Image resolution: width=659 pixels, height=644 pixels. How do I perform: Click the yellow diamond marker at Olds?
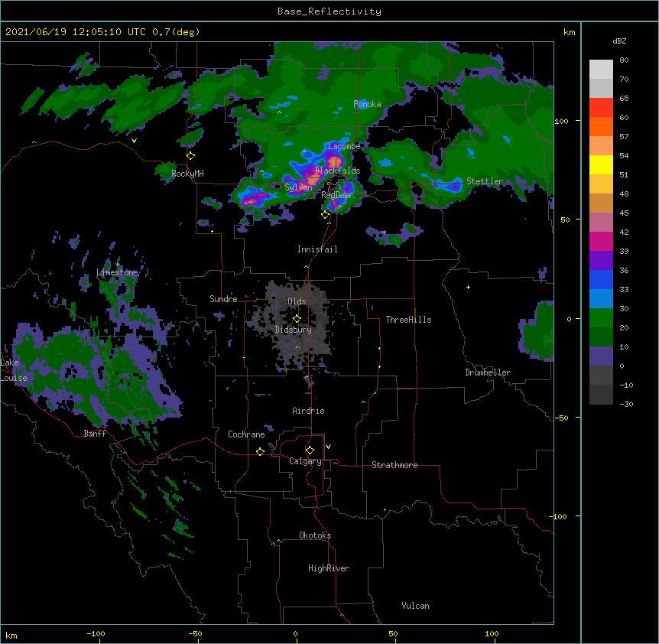(x=297, y=319)
